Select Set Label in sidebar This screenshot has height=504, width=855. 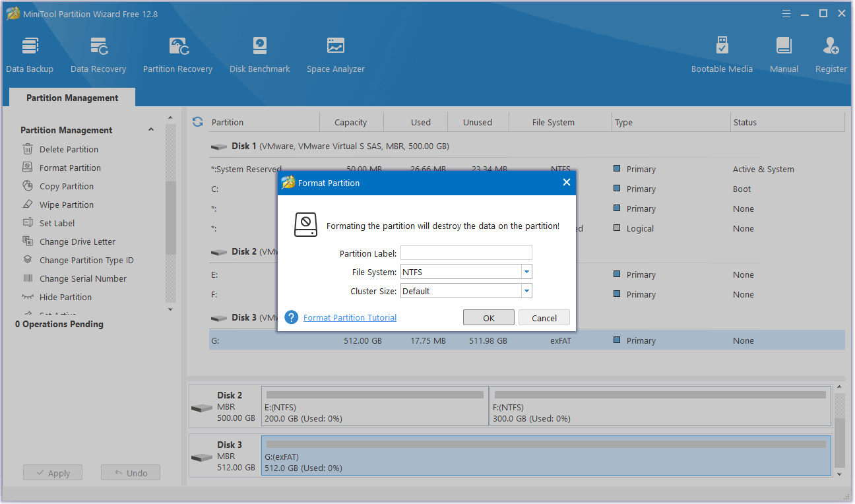point(57,223)
